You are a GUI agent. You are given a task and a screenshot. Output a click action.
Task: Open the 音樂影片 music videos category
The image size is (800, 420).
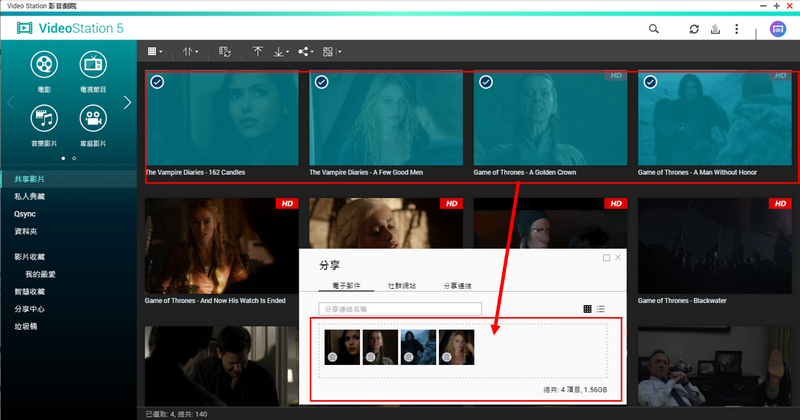[44, 125]
